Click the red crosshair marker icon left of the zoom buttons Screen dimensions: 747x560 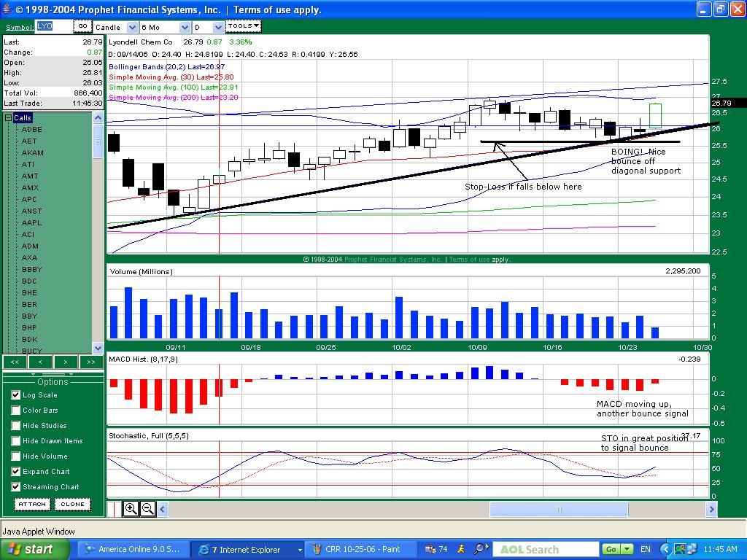(x=115, y=508)
